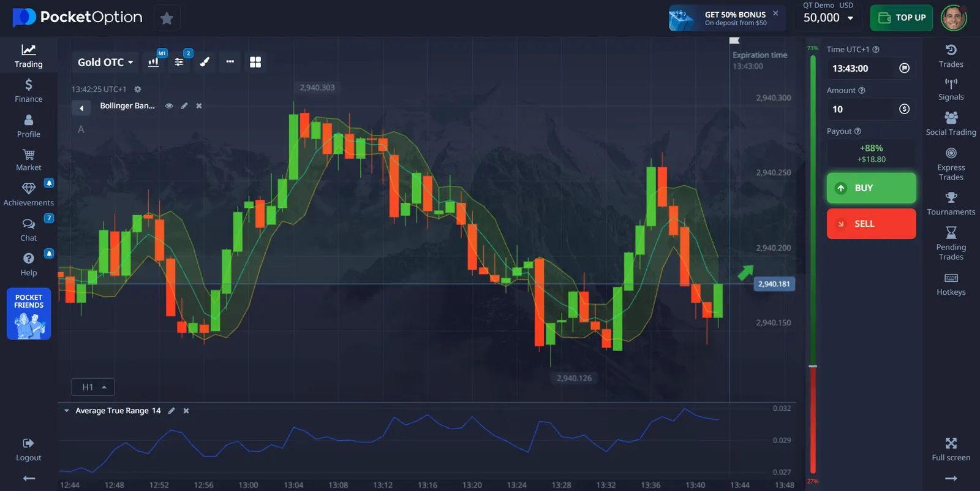Select the drawing brush tool
Image resolution: width=980 pixels, height=491 pixels.
pyautogui.click(x=205, y=62)
